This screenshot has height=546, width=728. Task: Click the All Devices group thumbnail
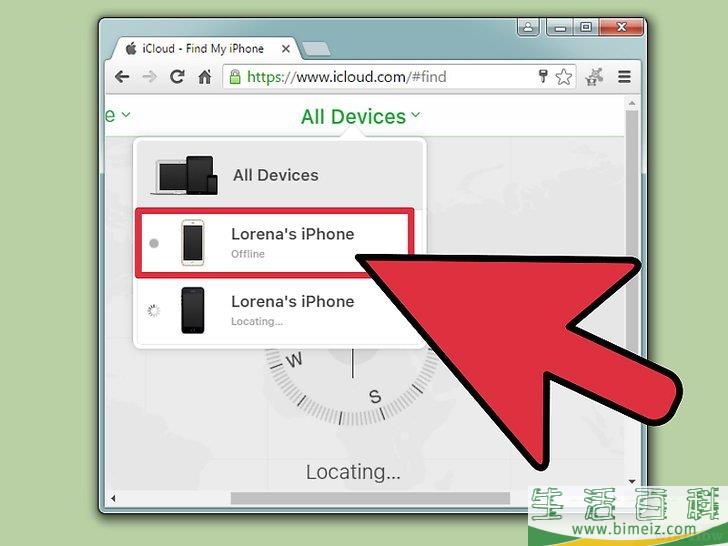tap(185, 175)
